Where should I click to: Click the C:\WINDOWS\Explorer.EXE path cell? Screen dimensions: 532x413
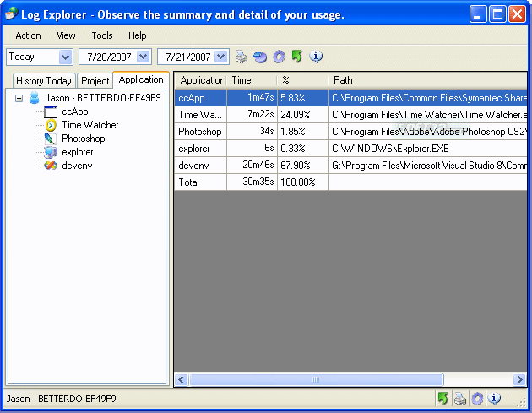tap(428, 149)
